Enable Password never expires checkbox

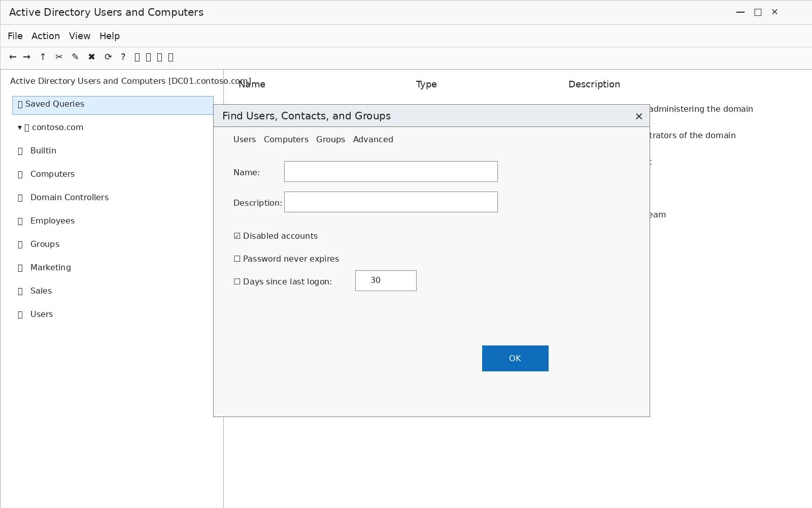point(237,259)
